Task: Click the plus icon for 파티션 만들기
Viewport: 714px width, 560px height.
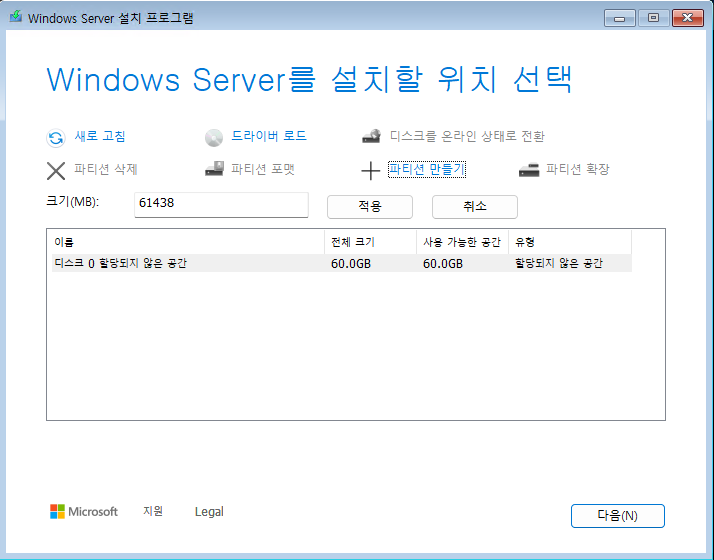Action: 371,171
